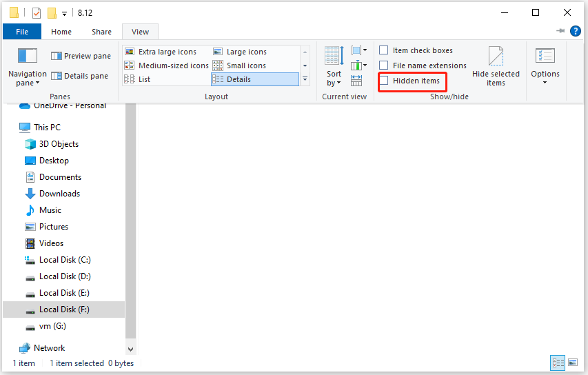The image size is (588, 375).
Task: Switch to large thumbnails view in status bar
Action: coord(573,363)
